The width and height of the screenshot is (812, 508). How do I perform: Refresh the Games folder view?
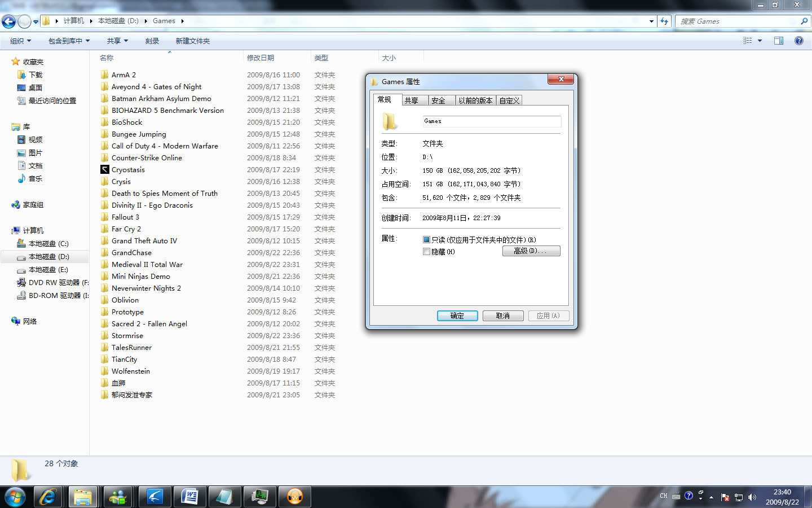664,21
